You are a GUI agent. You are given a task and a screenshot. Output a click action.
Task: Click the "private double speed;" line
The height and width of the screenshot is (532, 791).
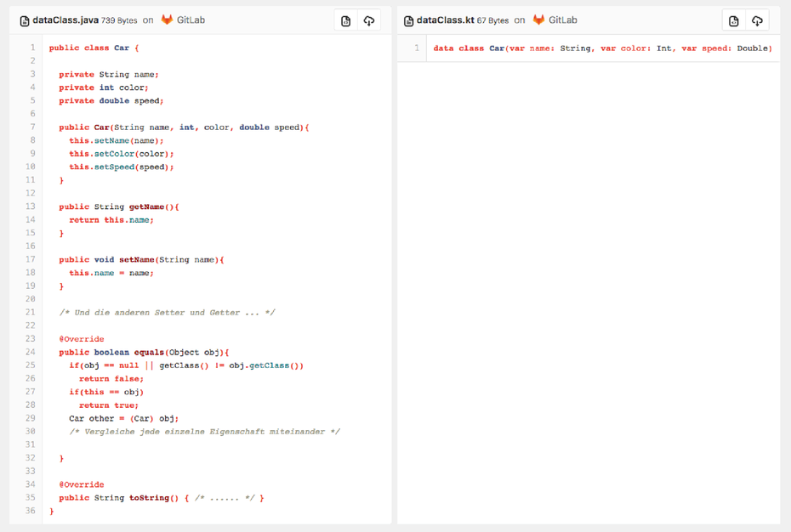(x=111, y=101)
